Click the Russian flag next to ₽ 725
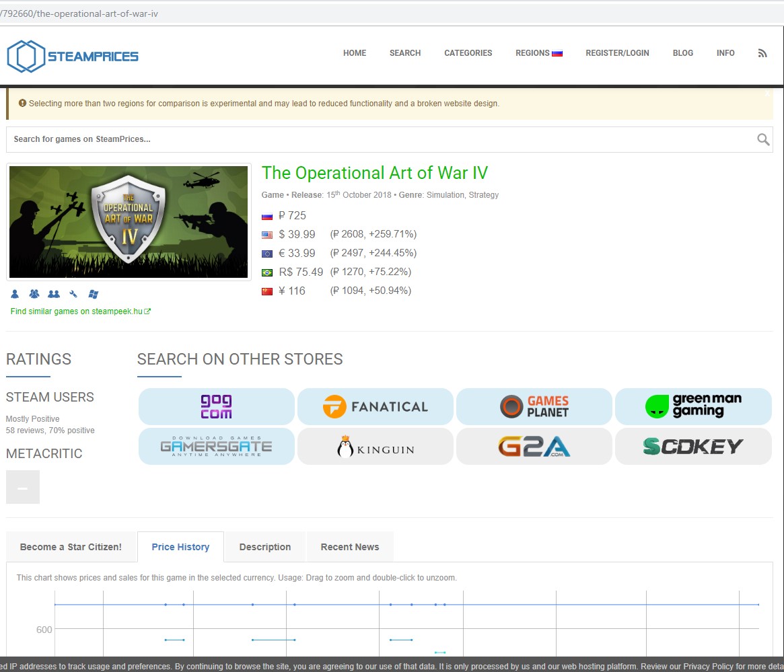This screenshot has height=672, width=784. [x=267, y=217]
